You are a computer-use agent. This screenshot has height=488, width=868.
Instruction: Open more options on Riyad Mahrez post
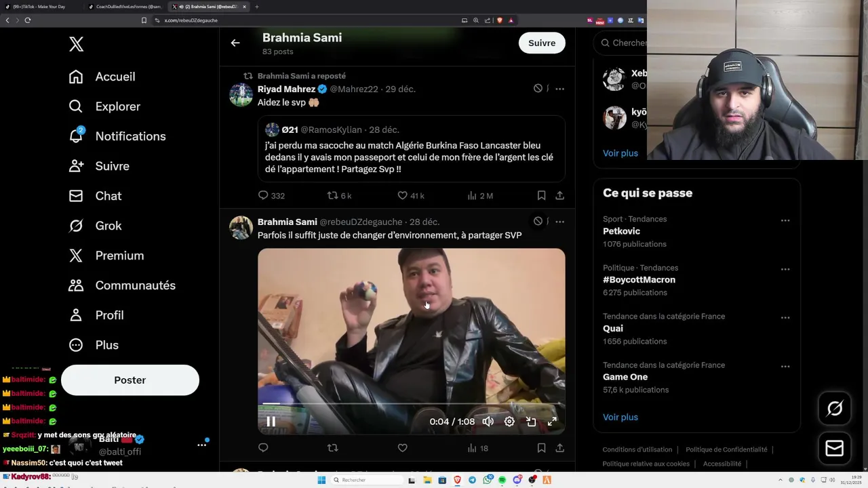pos(559,89)
